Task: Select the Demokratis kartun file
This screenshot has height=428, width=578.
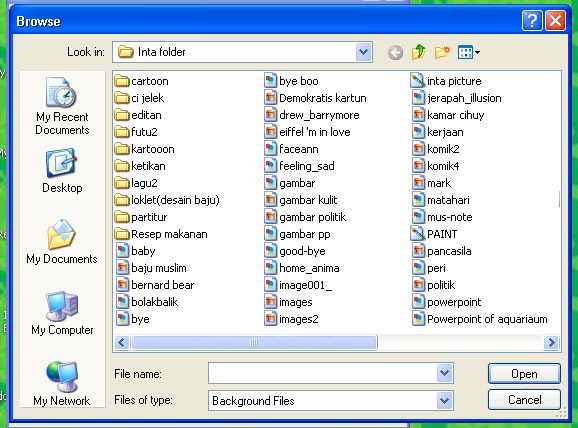Action: [x=316, y=98]
